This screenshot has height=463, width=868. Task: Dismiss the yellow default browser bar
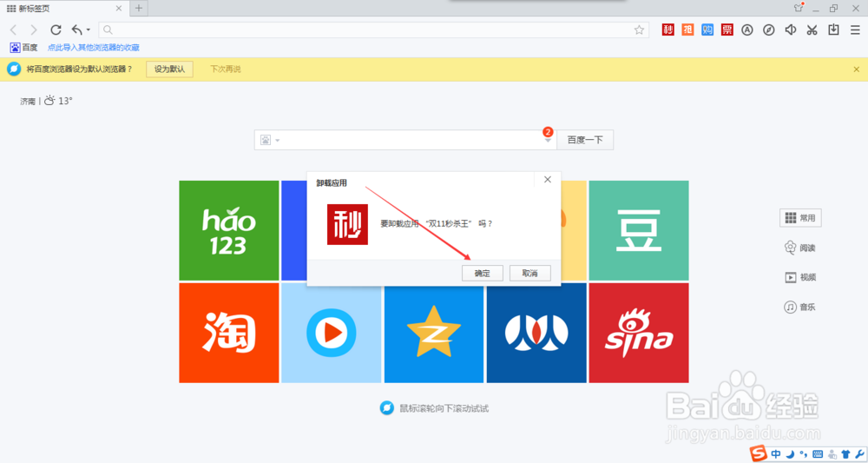pos(857,69)
